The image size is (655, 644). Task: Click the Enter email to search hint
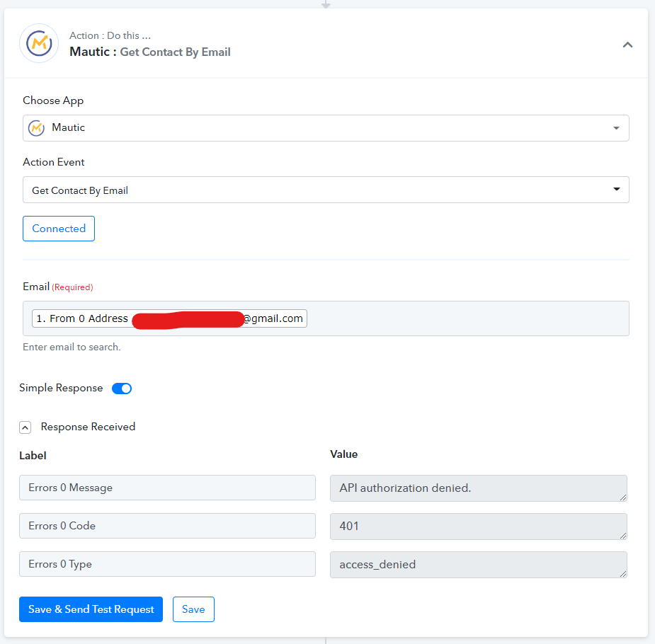[x=72, y=347]
